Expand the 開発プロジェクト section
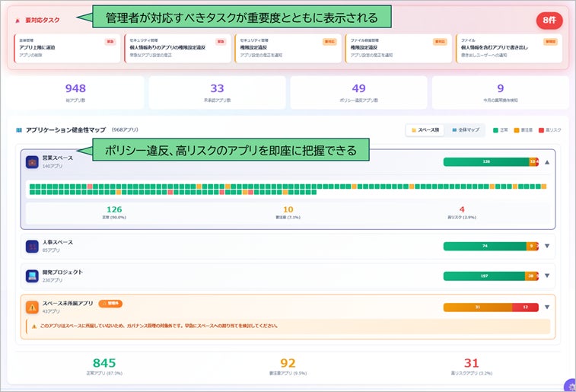The width and height of the screenshot is (576, 392). (546, 276)
